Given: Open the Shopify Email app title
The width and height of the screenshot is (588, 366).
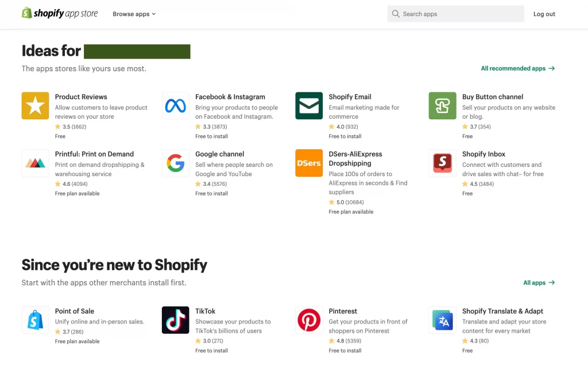Looking at the screenshot, I should tap(350, 96).
